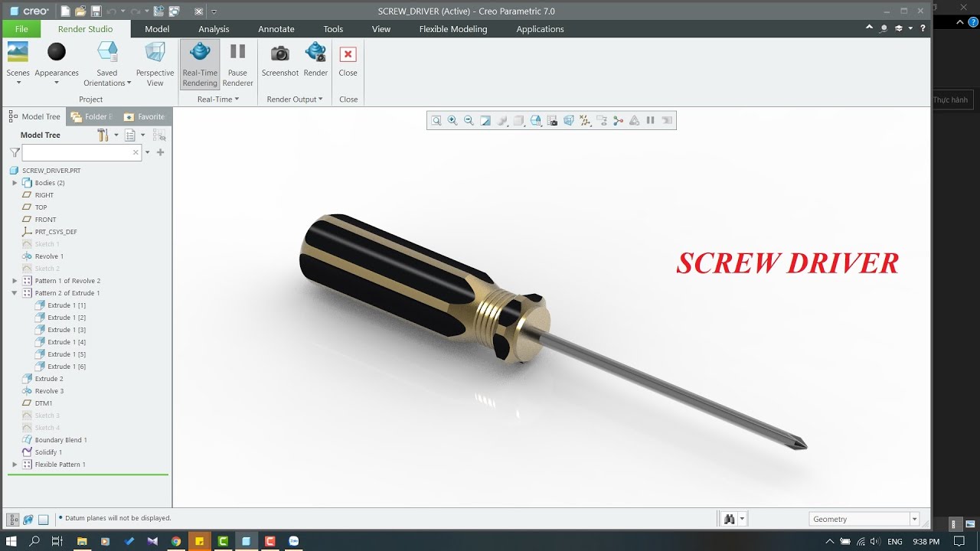Viewport: 980px width, 551px height.
Task: Click Close window icon in quick access toolbar
Action: [x=198, y=11]
